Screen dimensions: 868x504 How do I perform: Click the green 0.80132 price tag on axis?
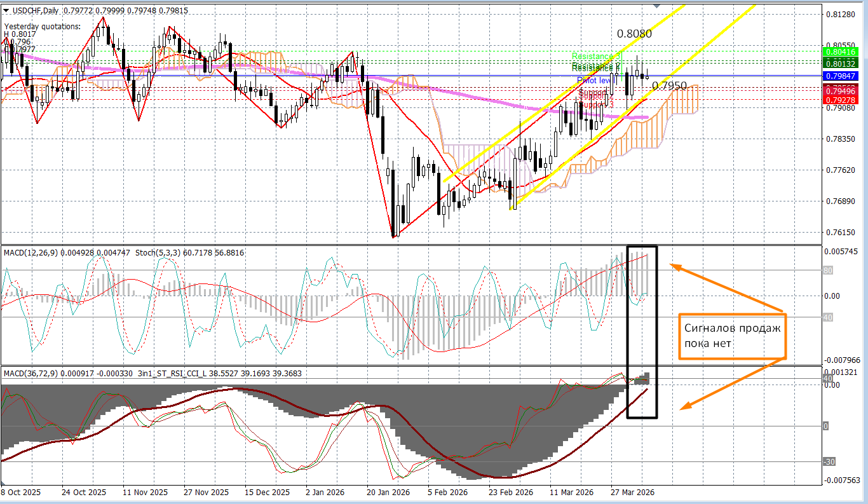click(842, 64)
